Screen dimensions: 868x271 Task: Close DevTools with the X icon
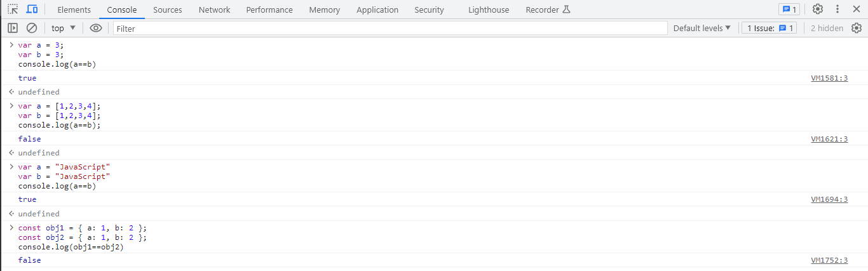(855, 10)
